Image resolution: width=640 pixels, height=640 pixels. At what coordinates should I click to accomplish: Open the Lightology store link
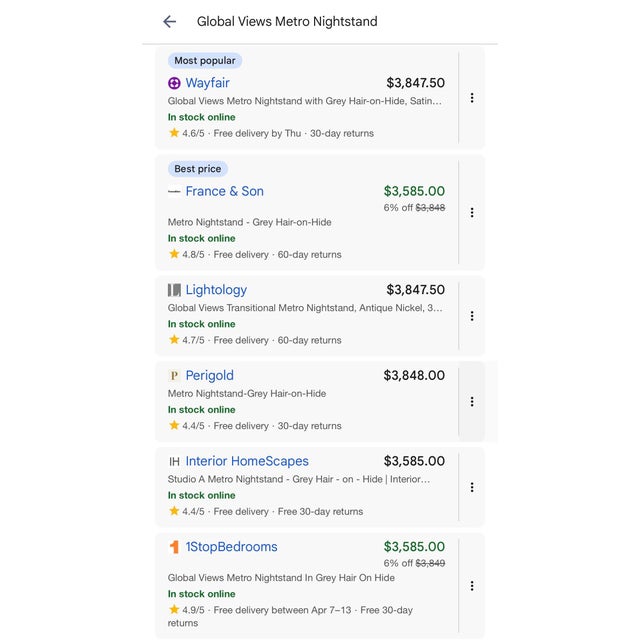pos(216,290)
